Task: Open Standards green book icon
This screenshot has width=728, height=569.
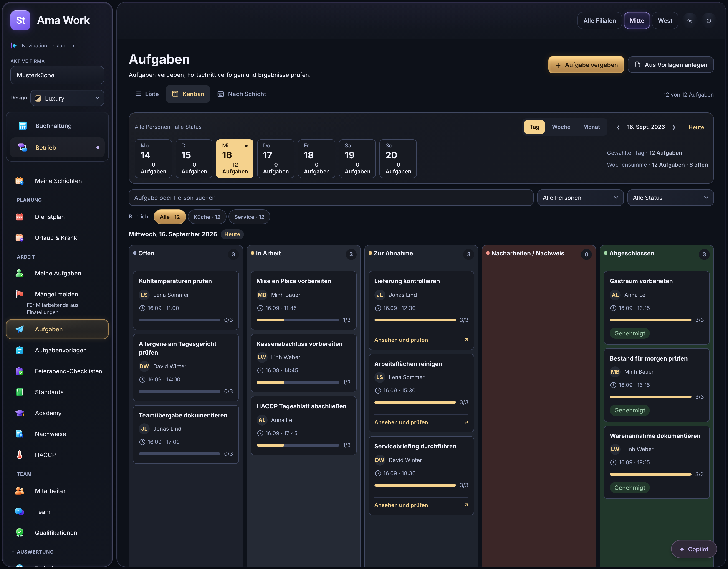Action: point(20,392)
